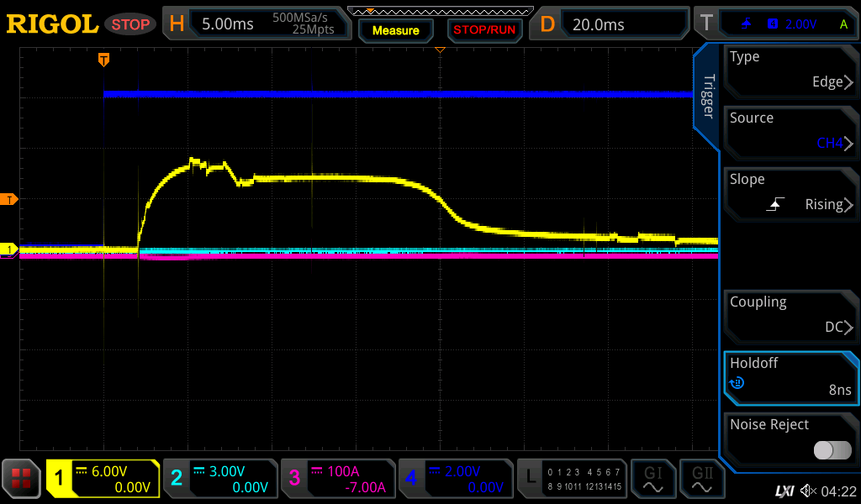Click the muted speaker sound icon
This screenshot has width=861, height=504.
coord(808,491)
